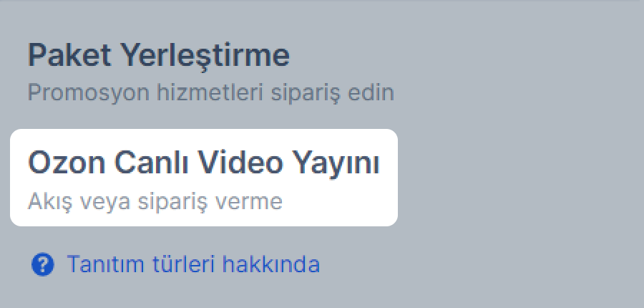This screenshot has width=644, height=308.
Task: Click the blue question mark help icon
Action: tap(43, 264)
